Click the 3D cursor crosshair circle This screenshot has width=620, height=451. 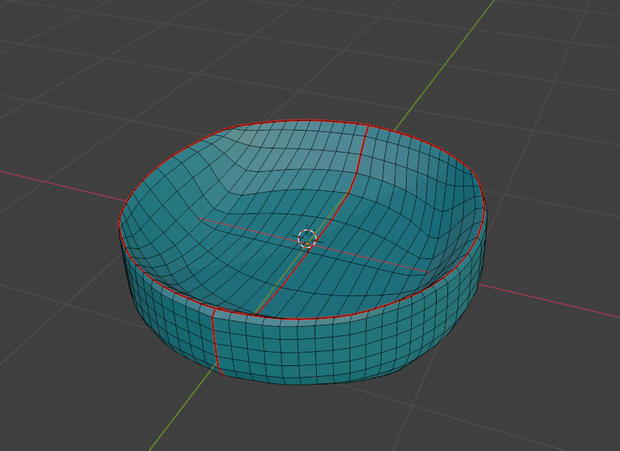[307, 238]
